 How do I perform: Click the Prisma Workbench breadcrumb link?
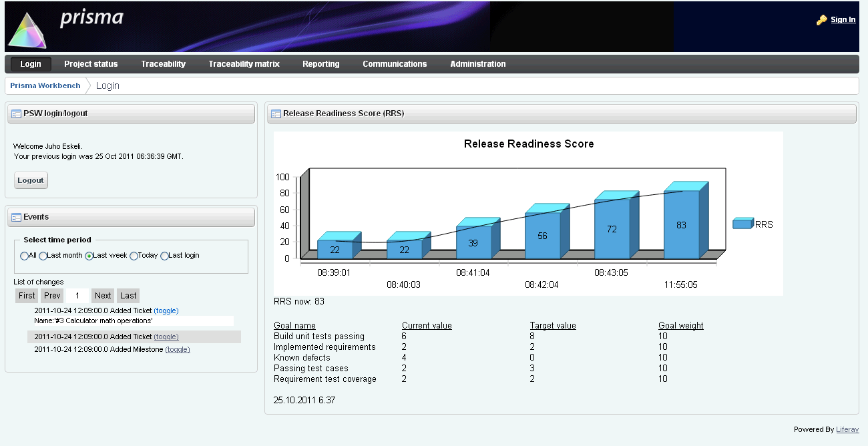(x=45, y=85)
